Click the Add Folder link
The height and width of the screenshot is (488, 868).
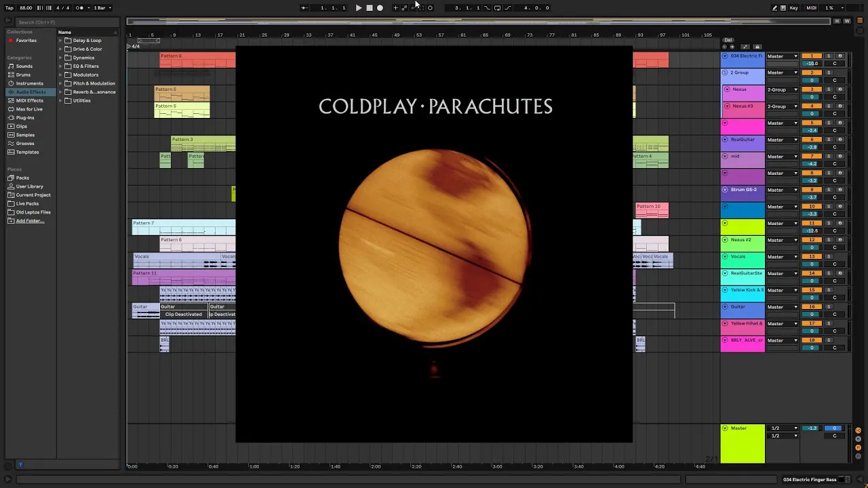pyautogui.click(x=30, y=221)
